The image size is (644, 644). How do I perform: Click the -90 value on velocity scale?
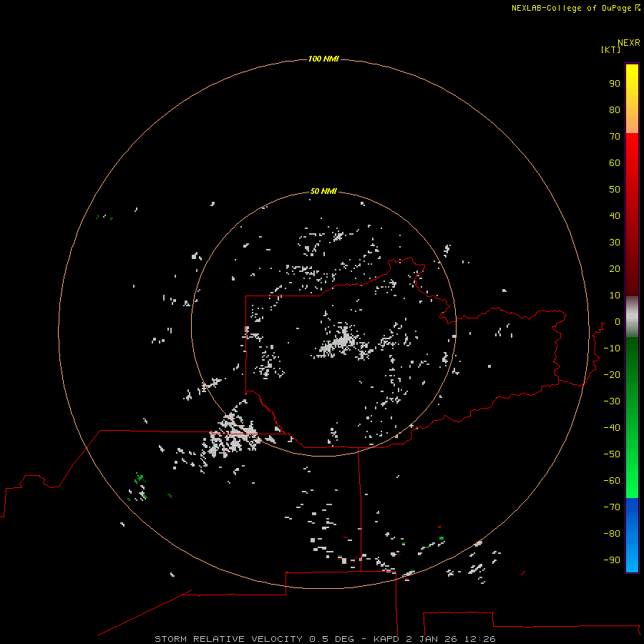point(612,560)
